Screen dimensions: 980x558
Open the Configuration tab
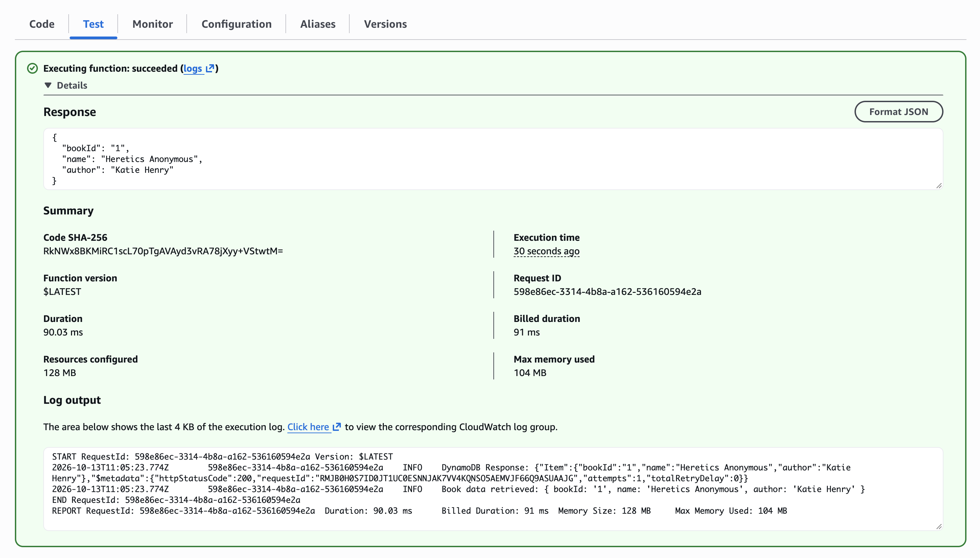pos(236,24)
